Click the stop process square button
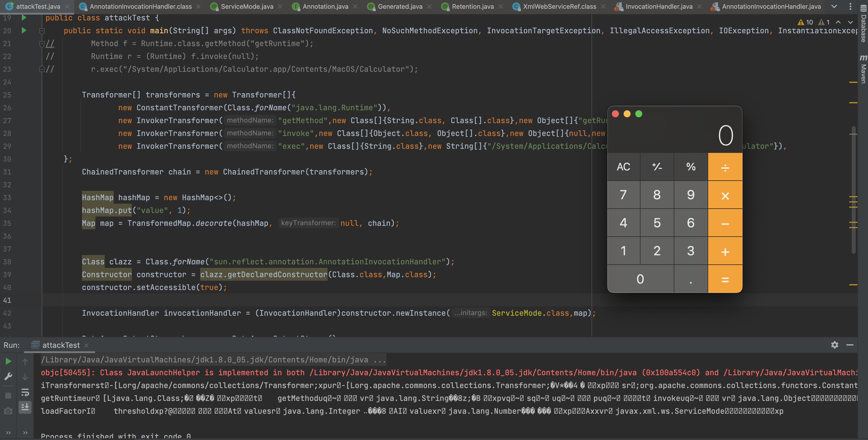Viewport: 868px width, 440px height. pos(8,395)
